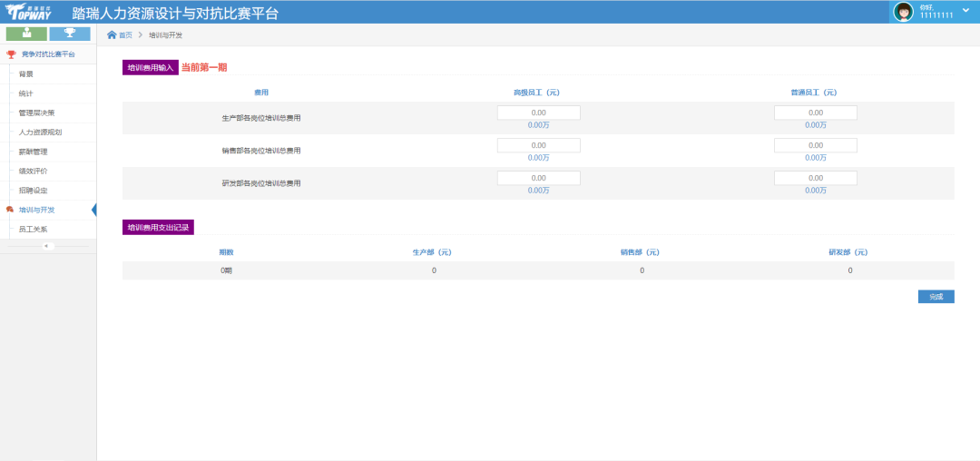Click the 首页 breadcrumb link
Screen dimensions: 980x461
[x=125, y=34]
